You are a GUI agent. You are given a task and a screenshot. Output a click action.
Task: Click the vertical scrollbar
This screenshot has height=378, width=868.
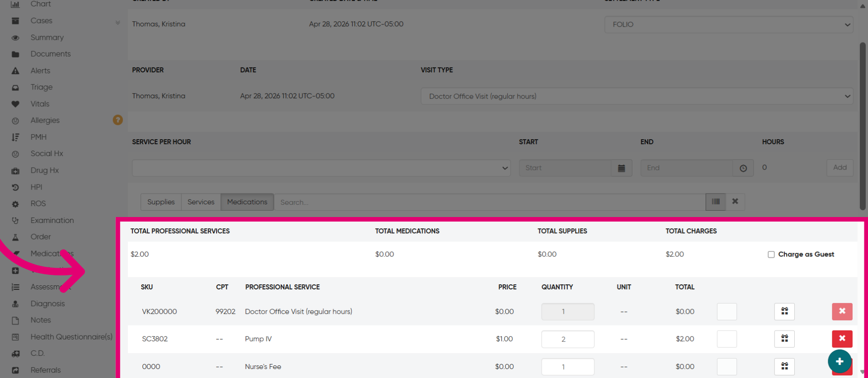tap(863, 127)
